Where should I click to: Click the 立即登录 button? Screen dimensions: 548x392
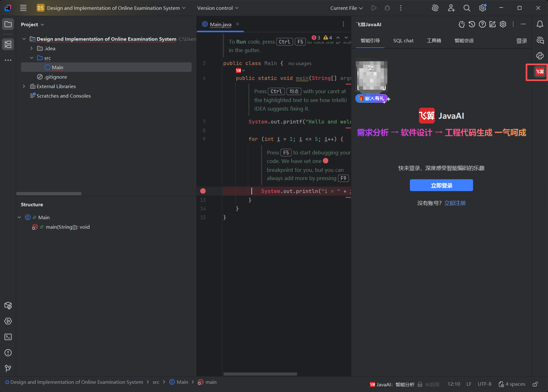(441, 185)
